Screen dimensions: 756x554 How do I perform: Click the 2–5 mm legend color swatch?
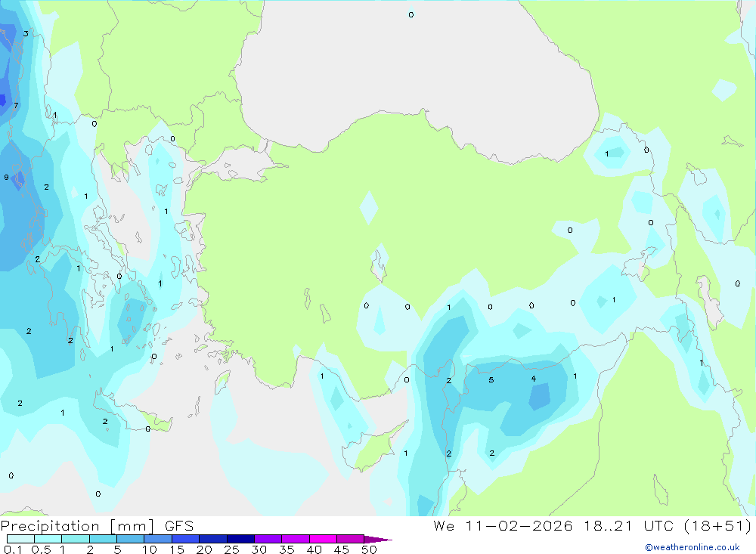coord(103,539)
